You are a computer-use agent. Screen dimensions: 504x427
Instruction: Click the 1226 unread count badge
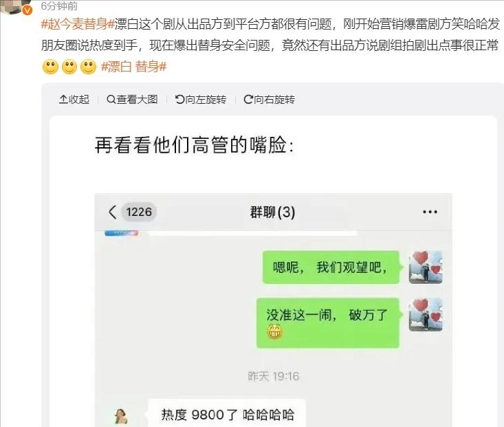pos(139,212)
